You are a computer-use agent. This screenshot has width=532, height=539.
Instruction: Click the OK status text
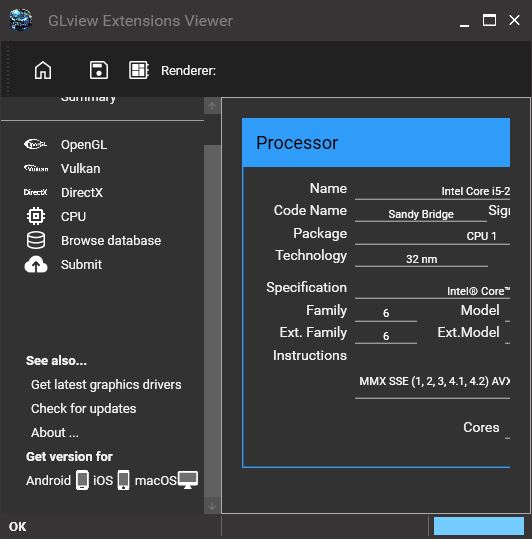click(17, 527)
